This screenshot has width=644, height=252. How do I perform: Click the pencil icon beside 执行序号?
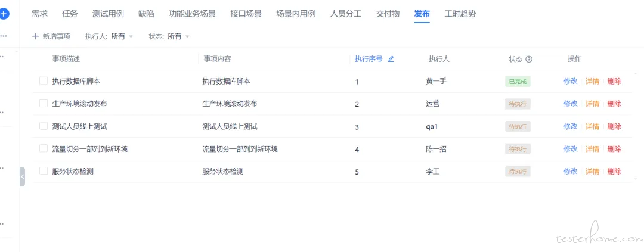(x=391, y=59)
